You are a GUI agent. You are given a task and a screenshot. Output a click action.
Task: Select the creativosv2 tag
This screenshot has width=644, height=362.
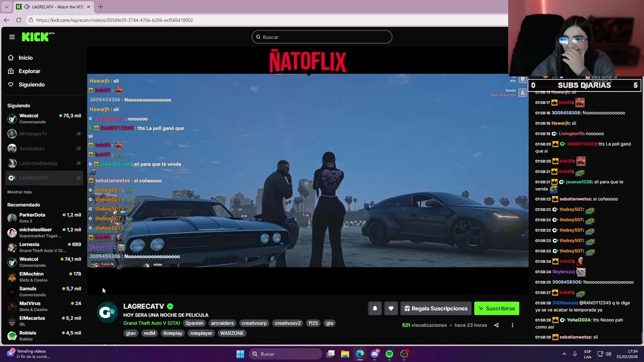click(x=288, y=323)
